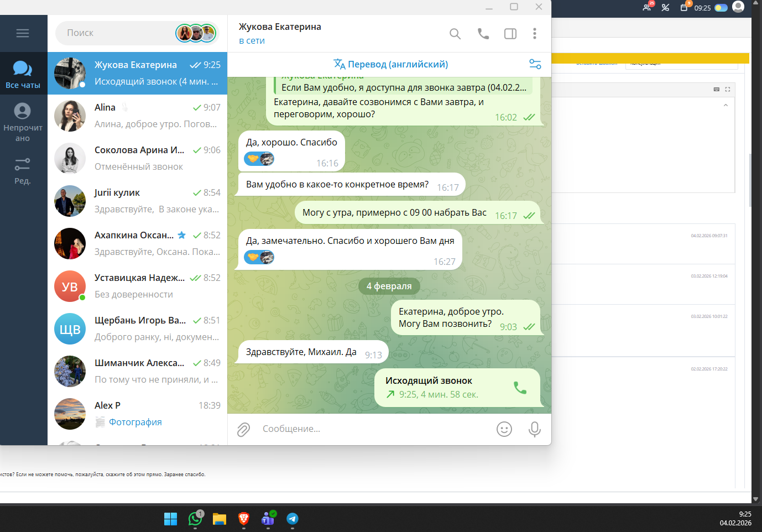The height and width of the screenshot is (532, 762).
Task: Click the star icon next to Ахапкина Оксана
Action: [x=182, y=235]
